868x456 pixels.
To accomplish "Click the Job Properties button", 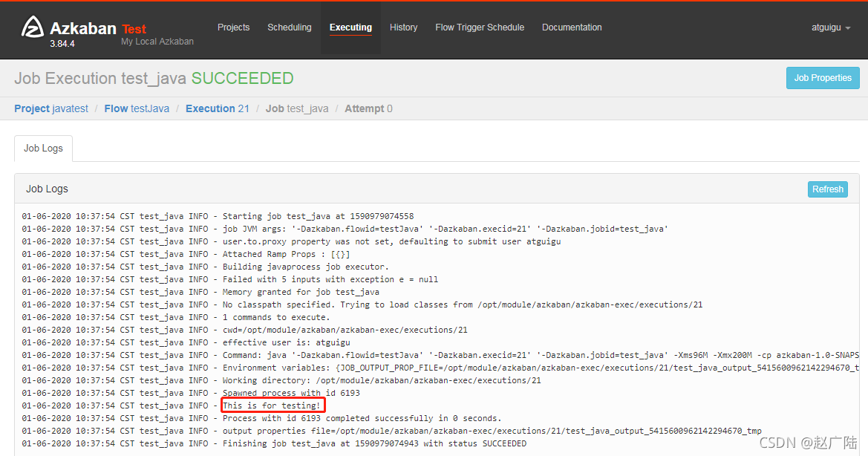I will pos(823,78).
